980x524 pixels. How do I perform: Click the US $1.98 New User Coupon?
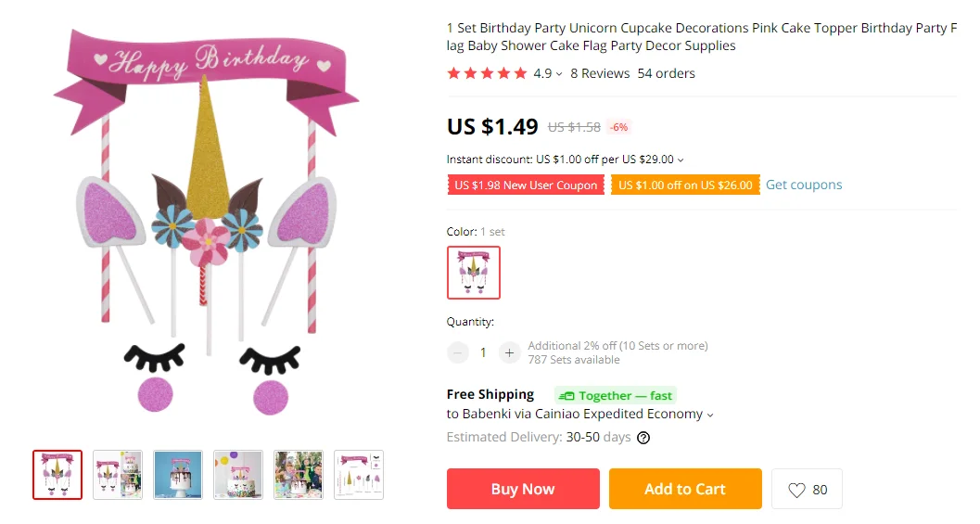(x=526, y=185)
